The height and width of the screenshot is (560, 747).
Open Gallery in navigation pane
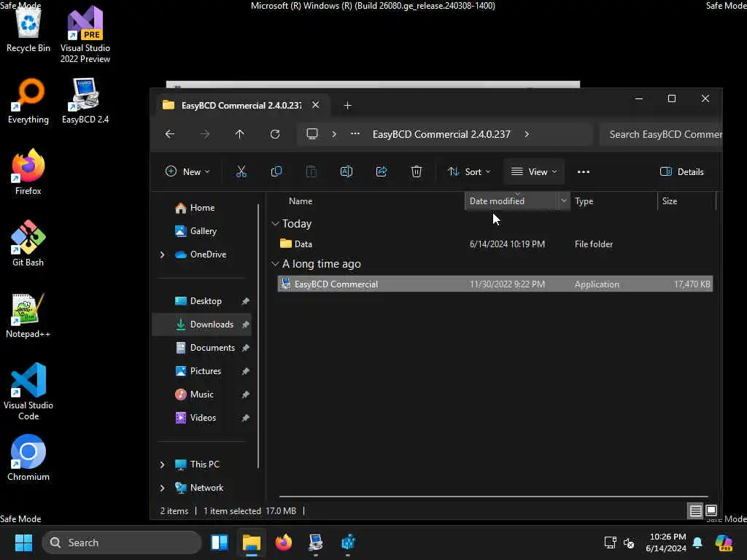pos(203,231)
